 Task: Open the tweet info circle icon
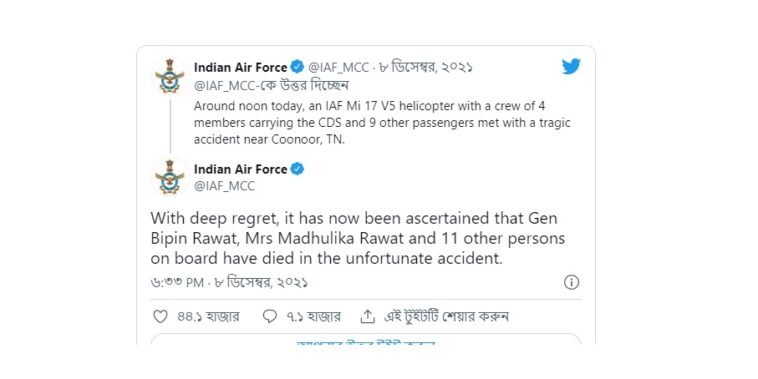click(571, 282)
